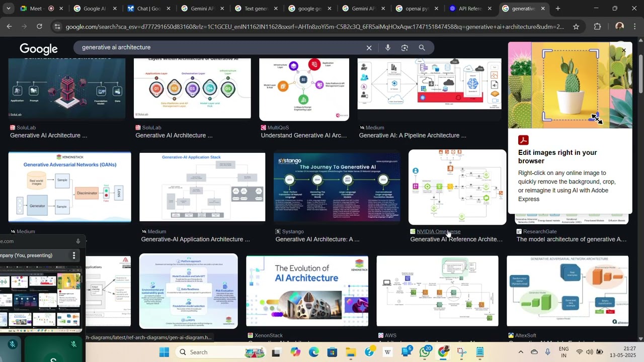The height and width of the screenshot is (362, 644).
Task: Open The Evolution of AI Architecture image
Action: pos(307,291)
